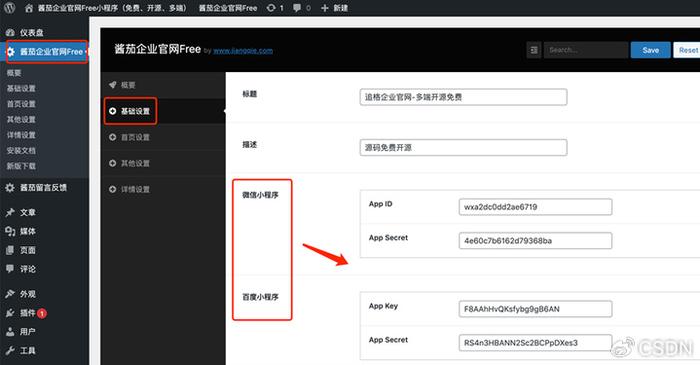The image size is (700, 365).
Task: Click the Baidu App Secret field
Action: pos(535,343)
